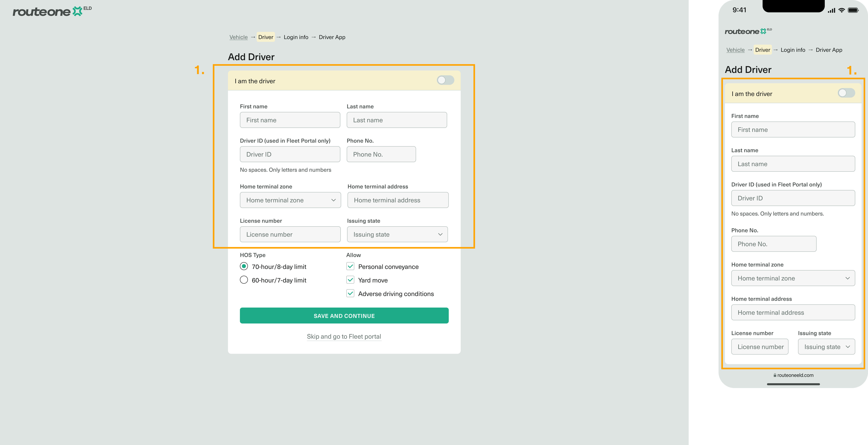This screenshot has height=445, width=868.
Task: Open desktop Issuing state dropdown
Action: click(397, 234)
